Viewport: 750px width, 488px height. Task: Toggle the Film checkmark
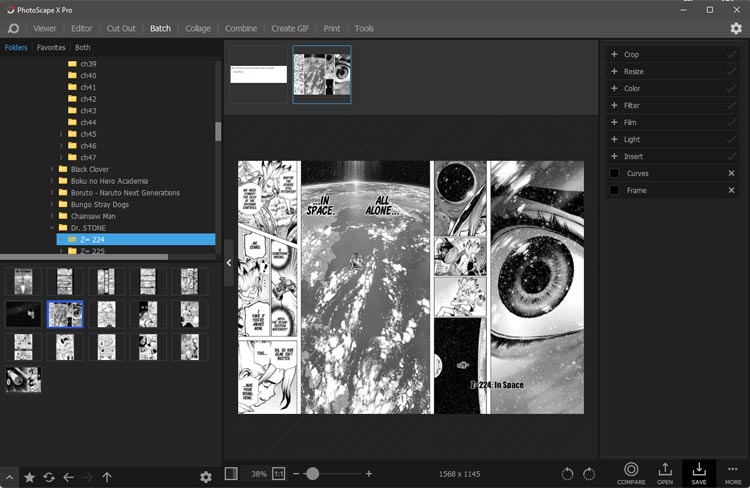coord(731,122)
